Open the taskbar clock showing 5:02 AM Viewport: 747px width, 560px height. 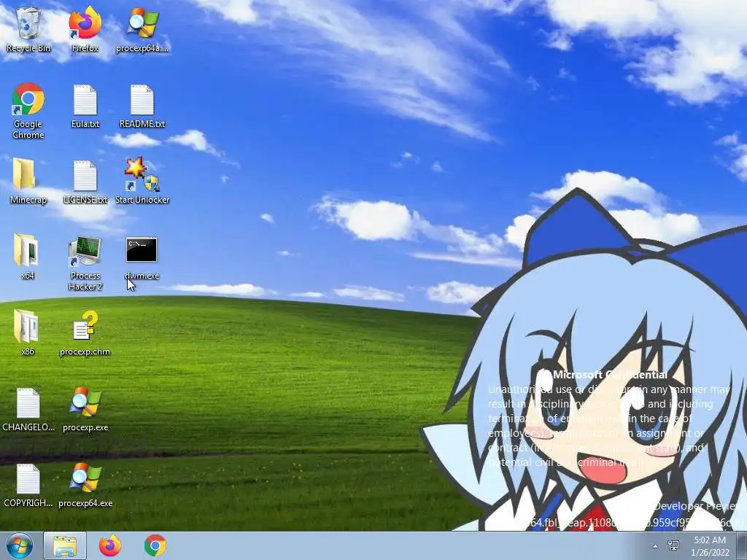pyautogui.click(x=710, y=546)
